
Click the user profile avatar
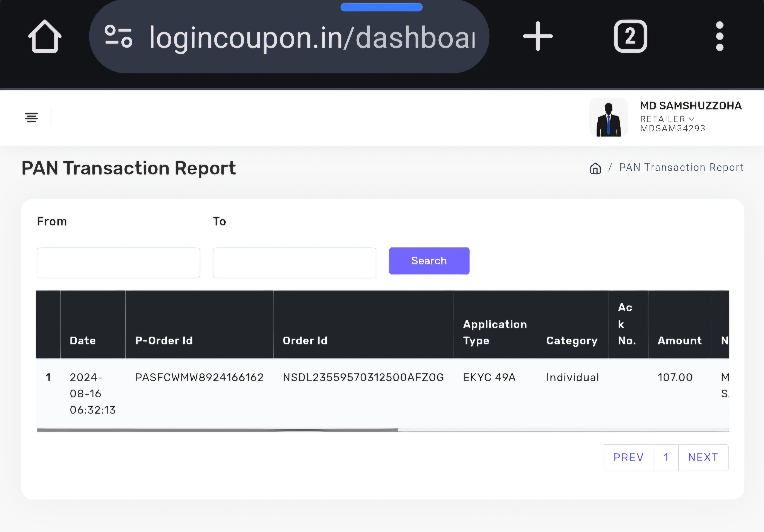point(609,117)
